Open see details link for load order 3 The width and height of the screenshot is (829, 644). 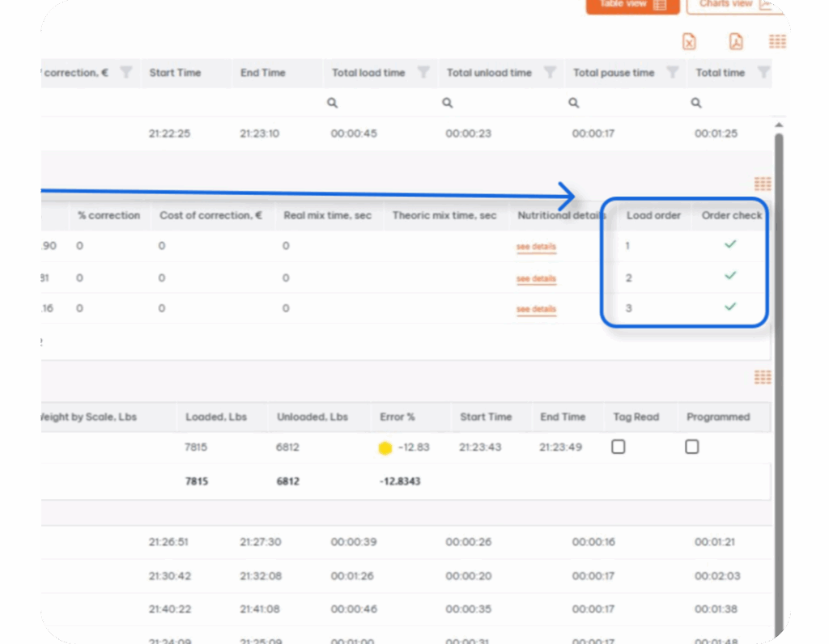536,309
